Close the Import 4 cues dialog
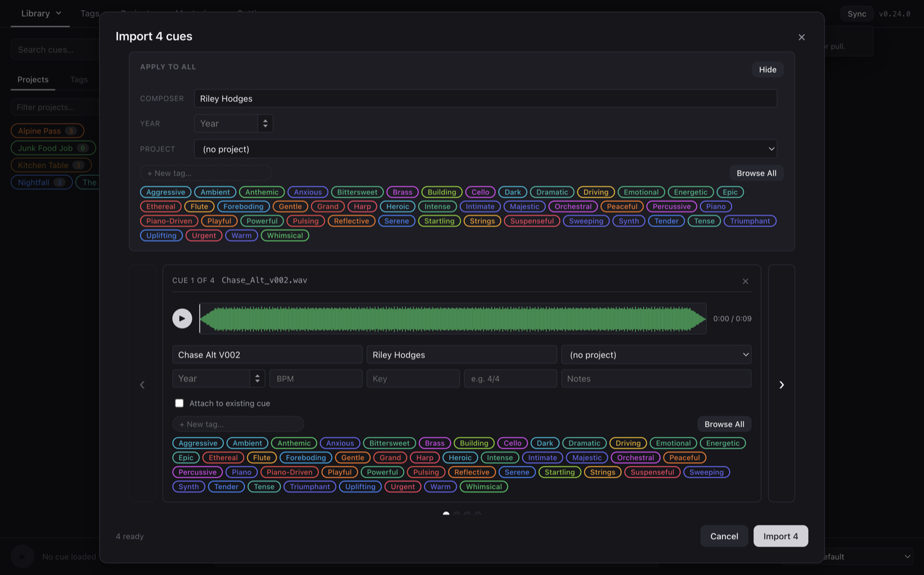The width and height of the screenshot is (924, 575). click(x=802, y=37)
